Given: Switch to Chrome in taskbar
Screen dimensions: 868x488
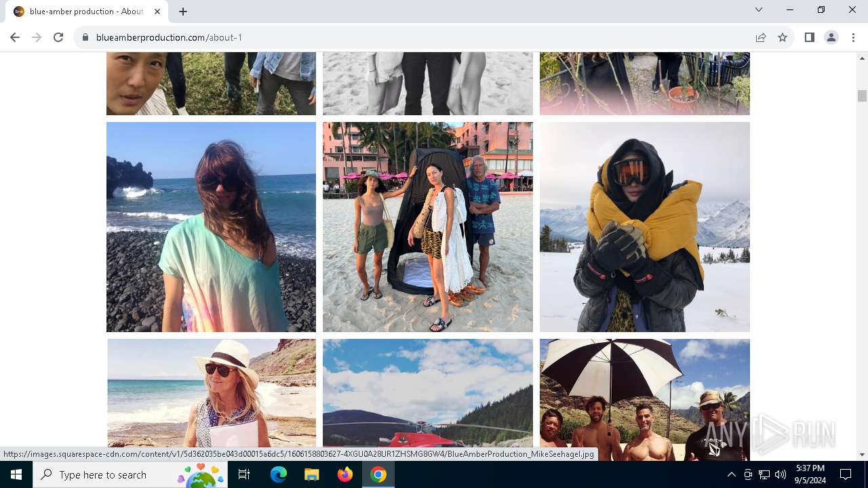Looking at the screenshot, I should [x=378, y=474].
